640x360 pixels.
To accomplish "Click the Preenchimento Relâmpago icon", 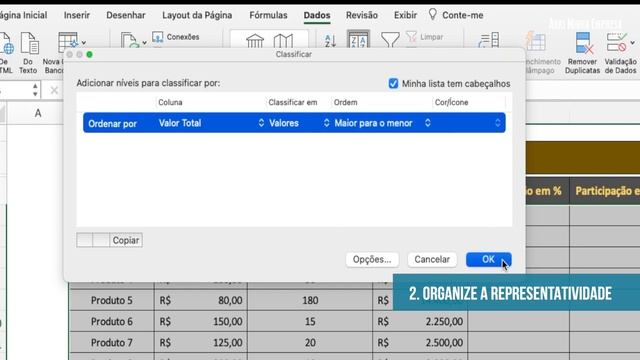I will click(x=535, y=42).
